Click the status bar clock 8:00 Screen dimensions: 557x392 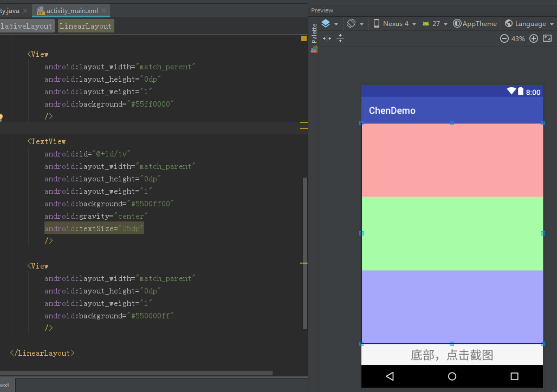click(x=533, y=93)
